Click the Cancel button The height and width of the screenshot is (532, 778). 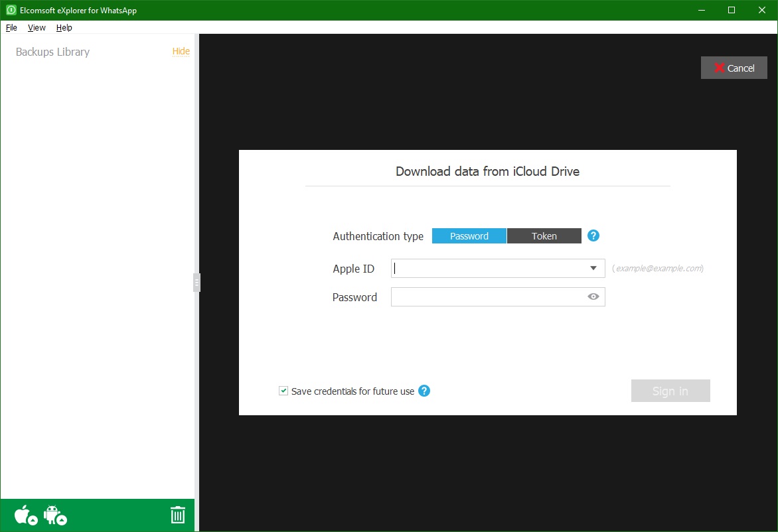734,68
